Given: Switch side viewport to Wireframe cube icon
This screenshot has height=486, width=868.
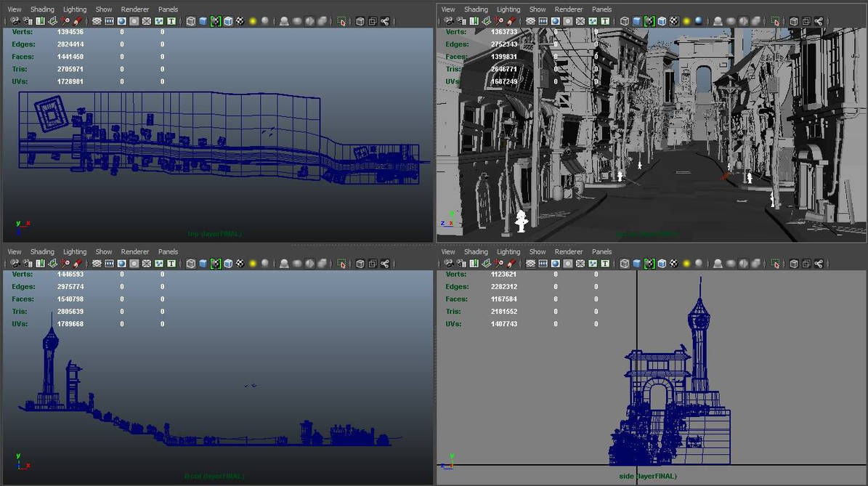Looking at the screenshot, I should [x=625, y=264].
